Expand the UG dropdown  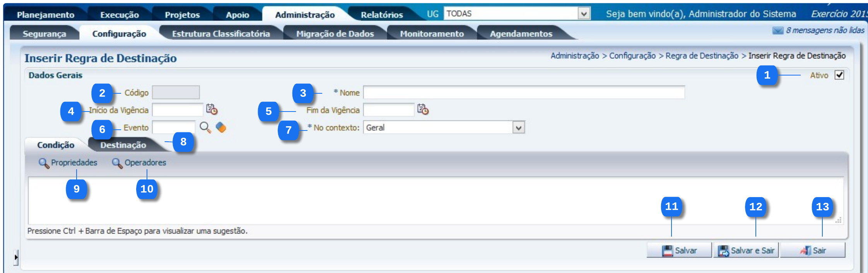click(x=584, y=14)
